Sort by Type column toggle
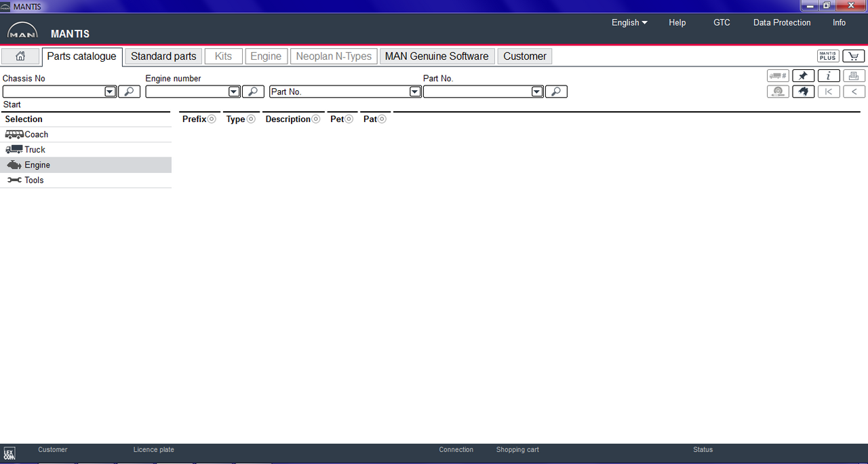868x464 pixels. click(x=251, y=119)
